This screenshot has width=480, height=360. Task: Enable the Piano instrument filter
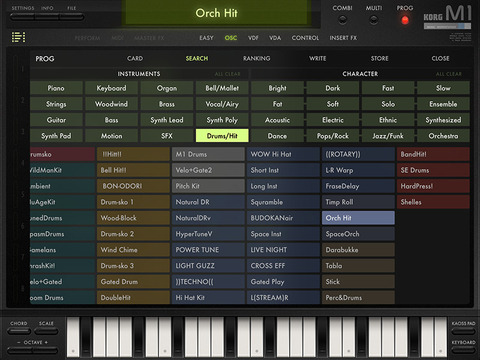coord(56,88)
